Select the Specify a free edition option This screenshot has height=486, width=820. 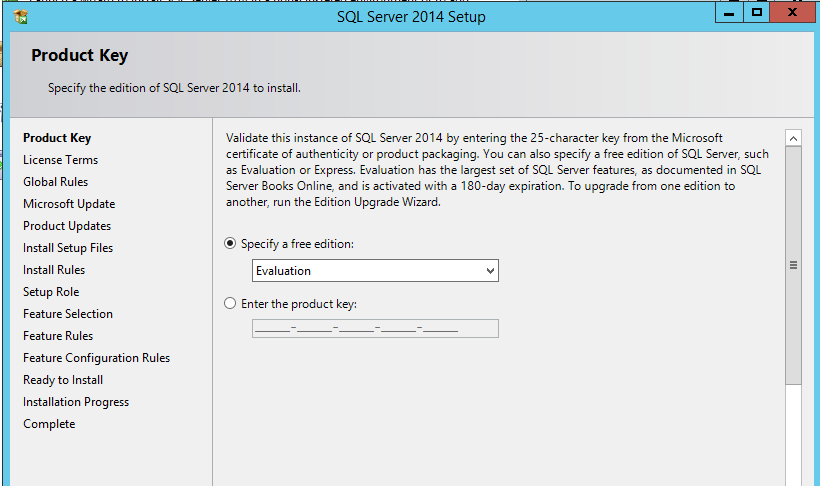(x=230, y=243)
